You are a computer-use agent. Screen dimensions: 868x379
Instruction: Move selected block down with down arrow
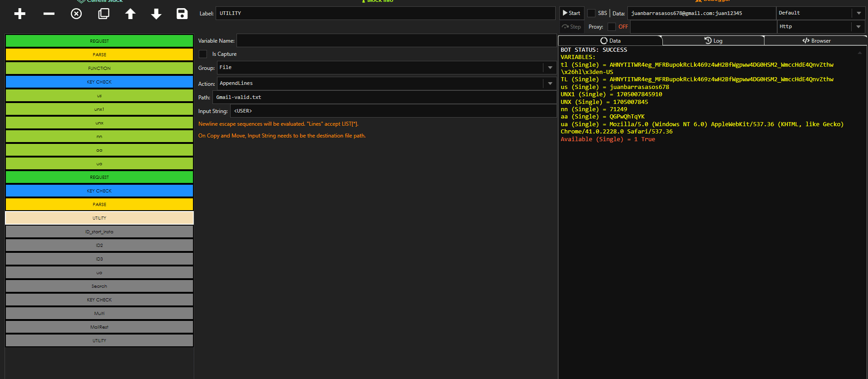(x=156, y=14)
